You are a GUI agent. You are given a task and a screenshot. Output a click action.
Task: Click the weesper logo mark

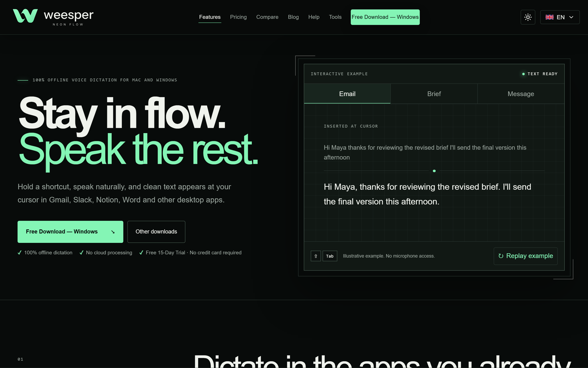click(25, 16)
